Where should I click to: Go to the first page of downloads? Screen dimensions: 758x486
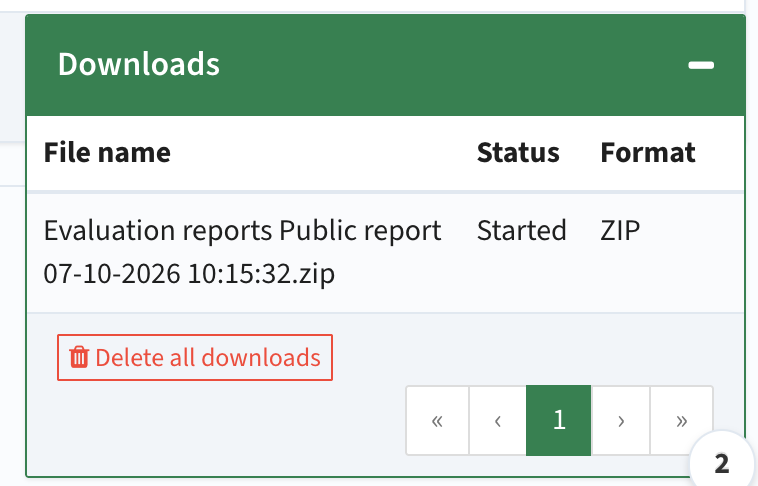point(437,420)
